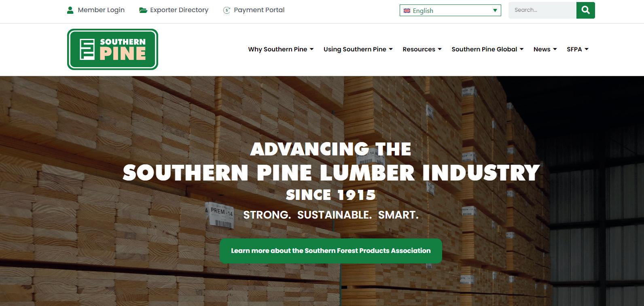This screenshot has height=306, width=644.
Task: Open the News menu
Action: click(545, 49)
